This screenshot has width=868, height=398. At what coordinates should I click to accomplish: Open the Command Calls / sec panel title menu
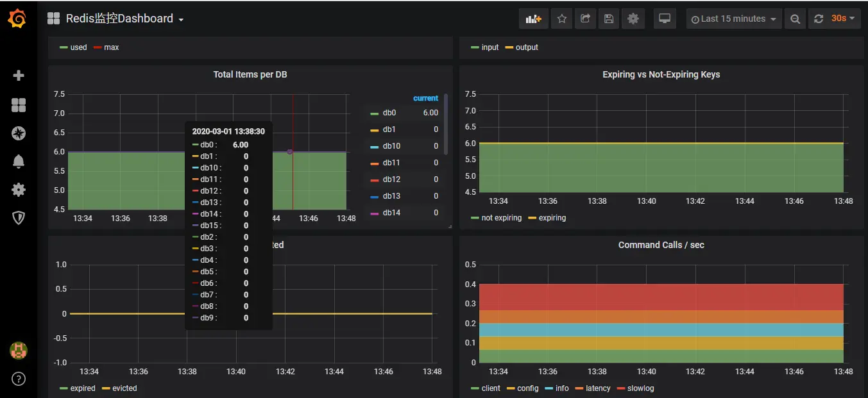point(661,245)
